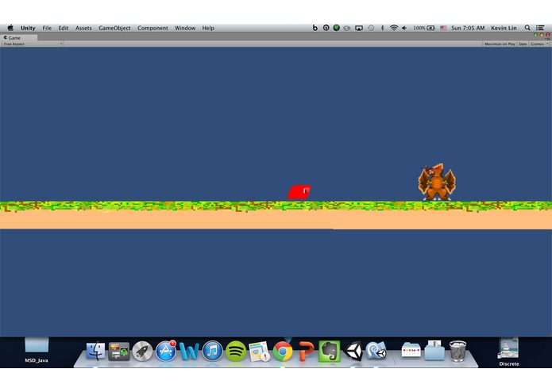Click the green window zoom button
This screenshot has width=552, height=392.
pos(536,35)
